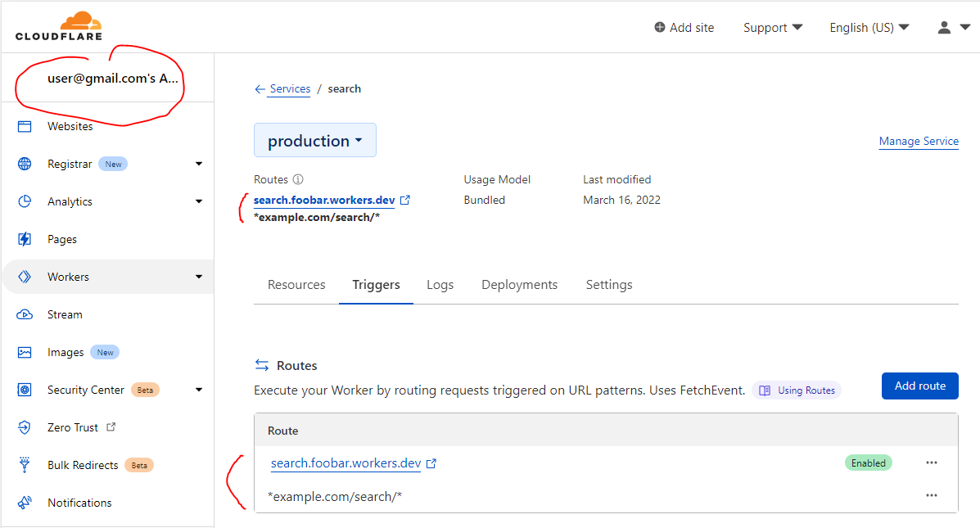Click the Using Routes book icon
The height and width of the screenshot is (528, 980).
point(765,390)
